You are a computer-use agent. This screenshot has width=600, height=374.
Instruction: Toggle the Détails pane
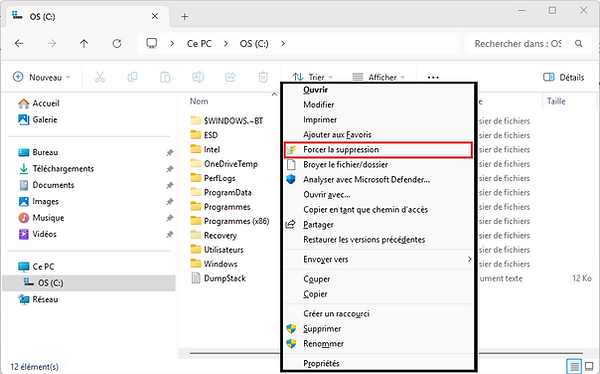[564, 77]
